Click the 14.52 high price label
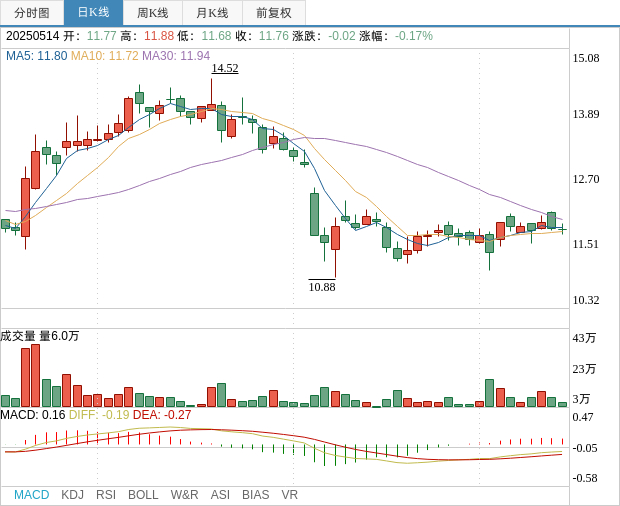620x506 pixels. coord(225,68)
